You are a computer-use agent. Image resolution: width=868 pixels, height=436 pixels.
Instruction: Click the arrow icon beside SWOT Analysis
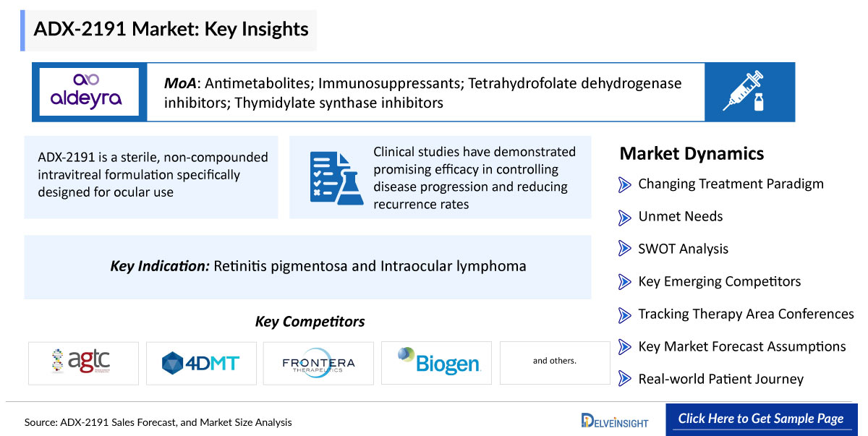[625, 249]
